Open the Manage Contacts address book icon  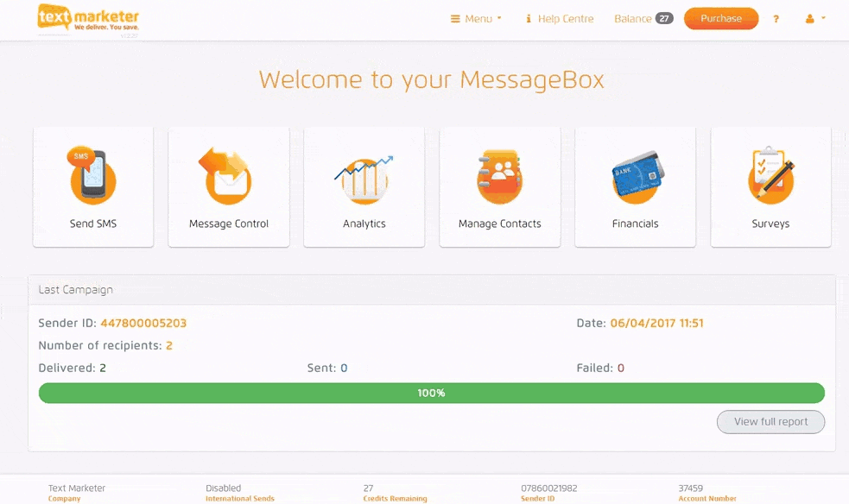coord(499,176)
